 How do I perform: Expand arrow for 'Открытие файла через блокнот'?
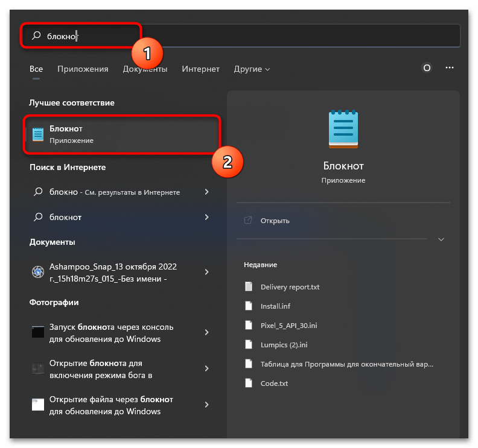[x=206, y=405]
